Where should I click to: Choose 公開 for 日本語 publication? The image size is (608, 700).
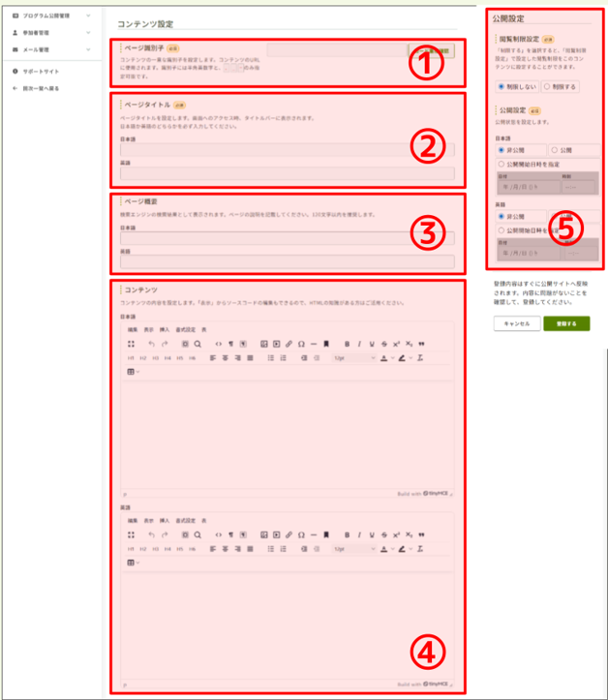pyautogui.click(x=574, y=150)
